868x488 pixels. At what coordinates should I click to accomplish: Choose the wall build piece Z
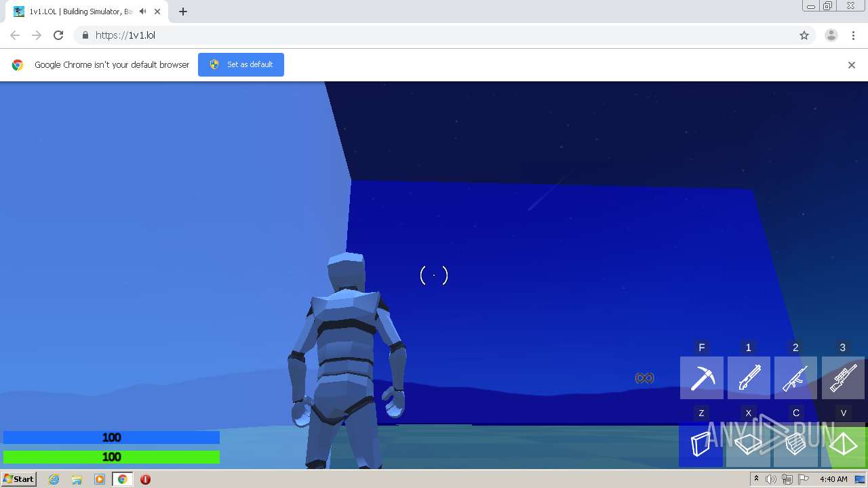pos(701,445)
